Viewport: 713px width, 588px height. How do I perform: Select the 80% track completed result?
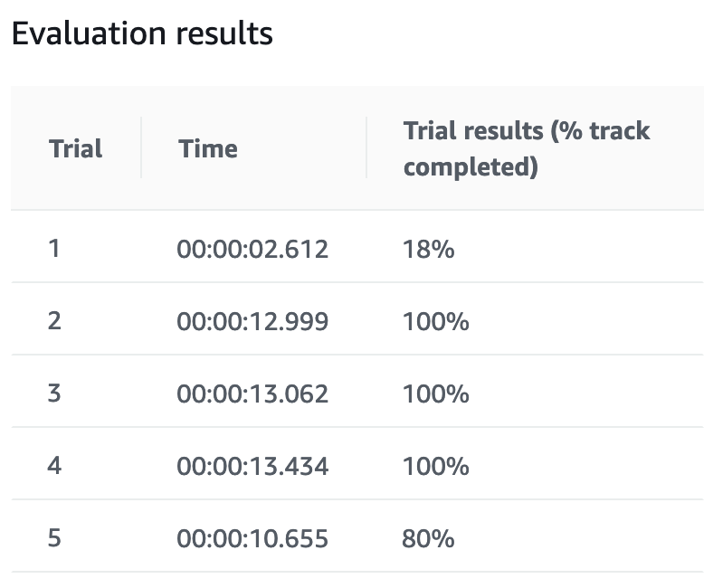pos(429,539)
